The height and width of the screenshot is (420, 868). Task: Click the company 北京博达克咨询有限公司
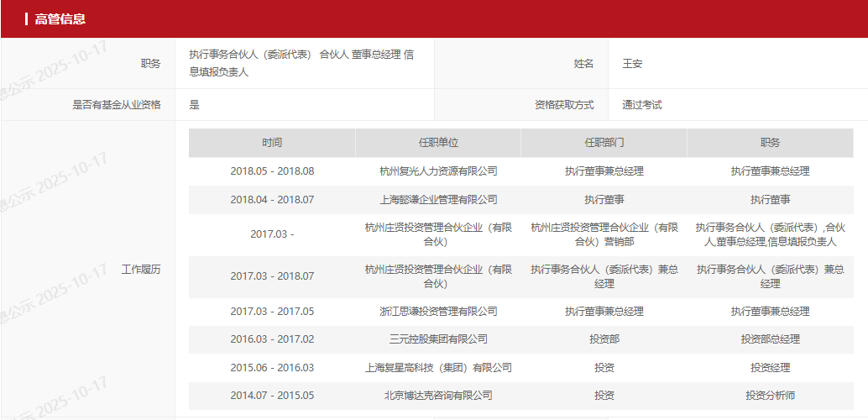438,396
